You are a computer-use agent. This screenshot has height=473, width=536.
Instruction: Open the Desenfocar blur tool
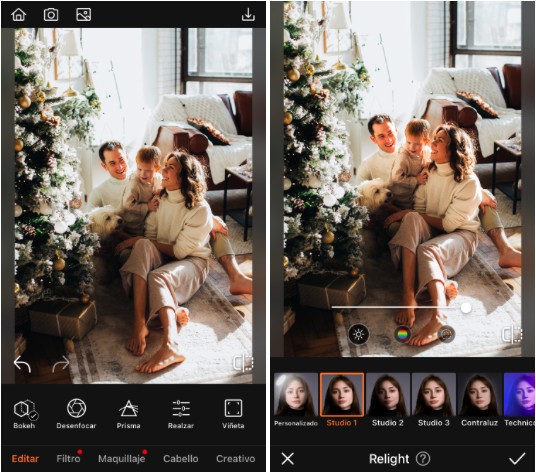click(x=76, y=414)
